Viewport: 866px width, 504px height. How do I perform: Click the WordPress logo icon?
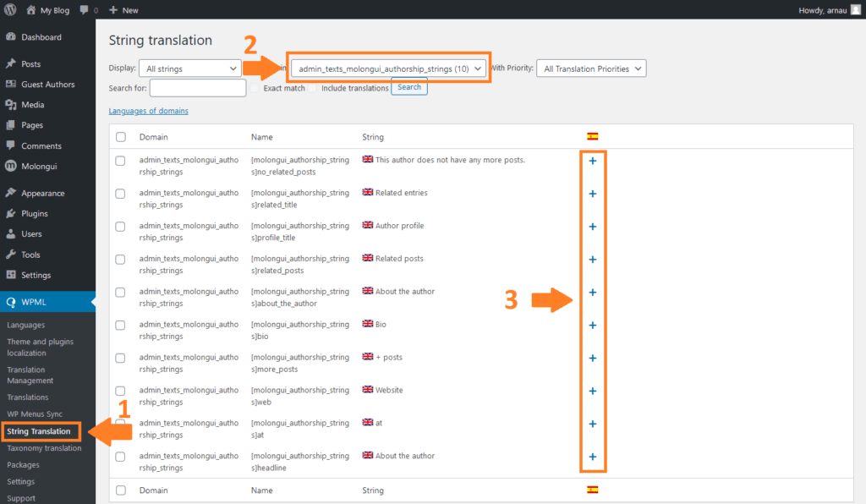tap(10, 9)
